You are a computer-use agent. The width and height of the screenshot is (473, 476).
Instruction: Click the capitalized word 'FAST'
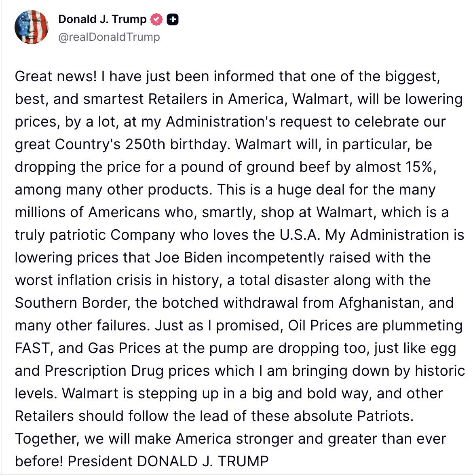pos(32,348)
